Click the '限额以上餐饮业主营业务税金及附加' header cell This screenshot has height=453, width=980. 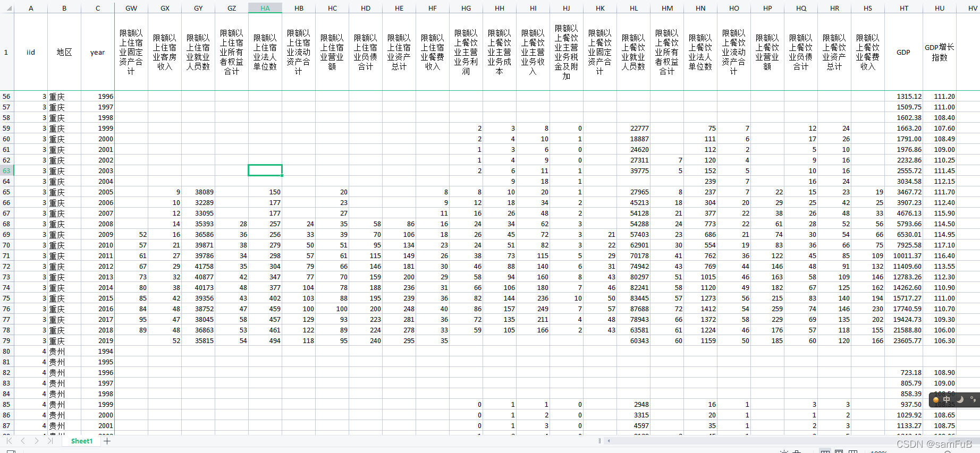[x=567, y=52]
